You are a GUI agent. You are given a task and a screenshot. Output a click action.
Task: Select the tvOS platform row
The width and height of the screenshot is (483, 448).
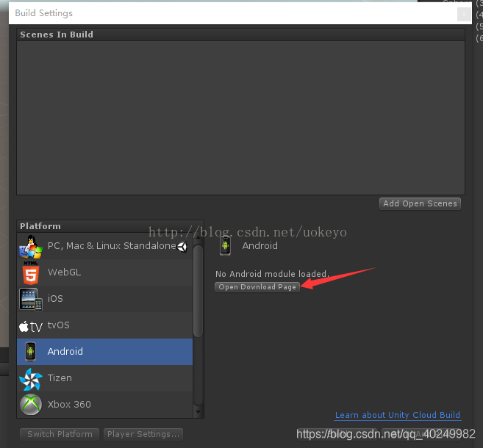(104, 325)
